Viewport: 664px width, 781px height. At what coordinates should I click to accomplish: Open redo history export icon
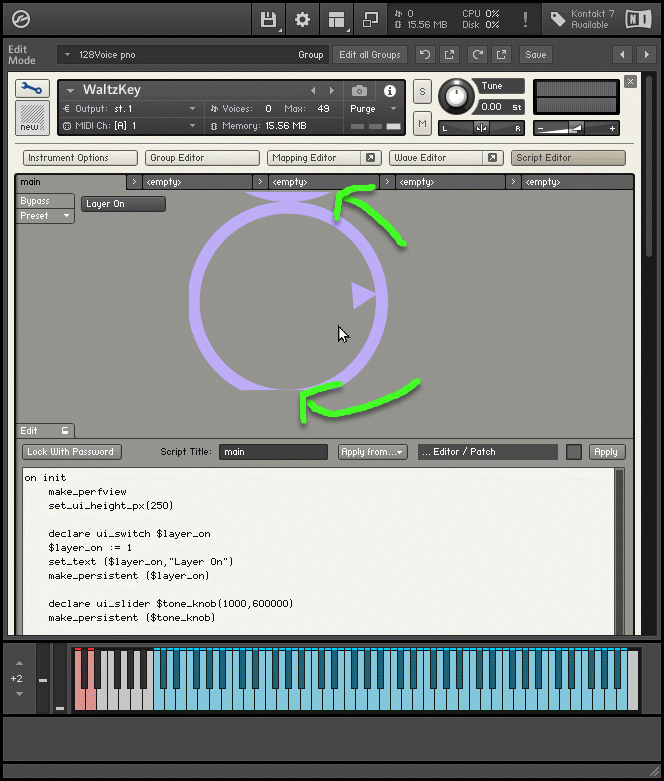coord(502,55)
